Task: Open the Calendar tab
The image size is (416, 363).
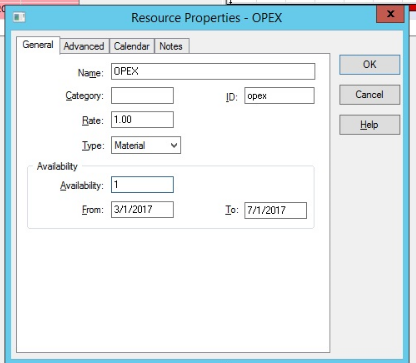Action: [x=132, y=46]
